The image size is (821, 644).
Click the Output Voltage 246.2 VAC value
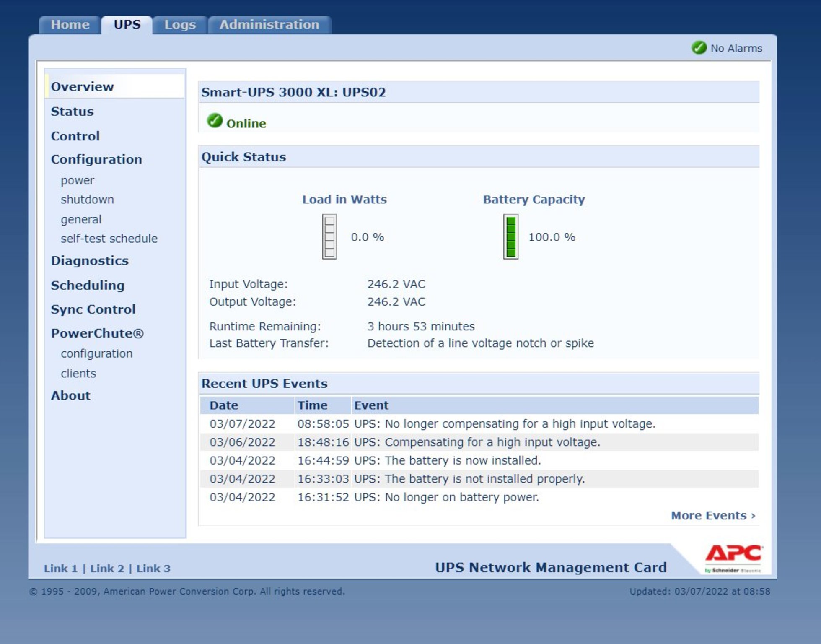point(396,302)
